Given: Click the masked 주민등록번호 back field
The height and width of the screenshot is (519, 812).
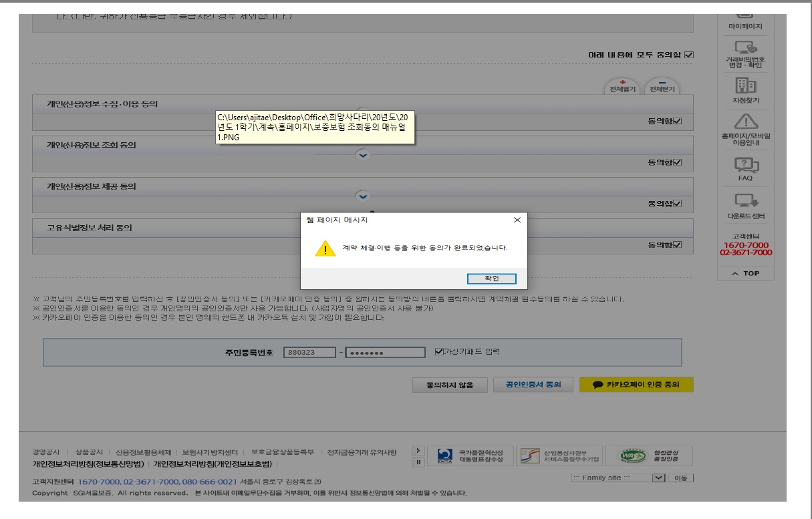Looking at the screenshot, I should click(x=385, y=353).
